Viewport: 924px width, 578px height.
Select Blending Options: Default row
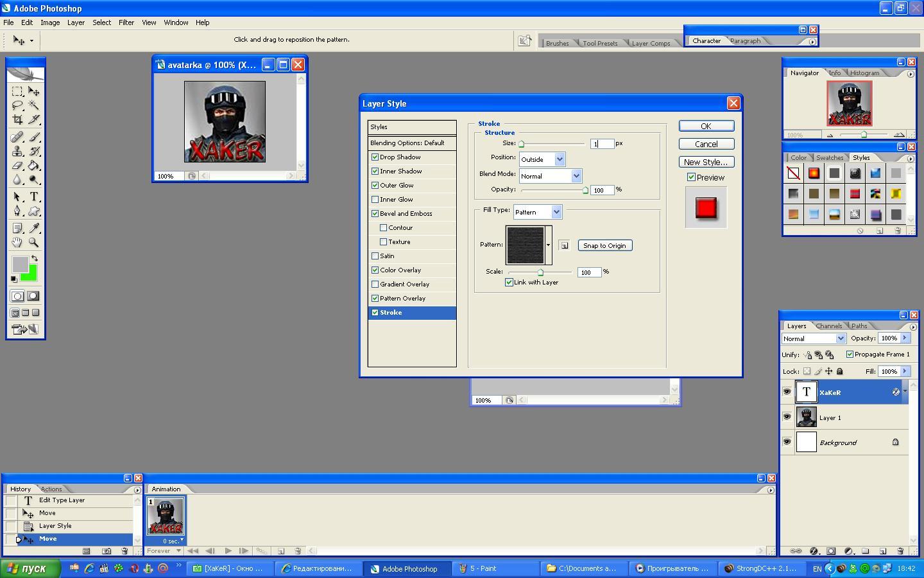point(412,143)
